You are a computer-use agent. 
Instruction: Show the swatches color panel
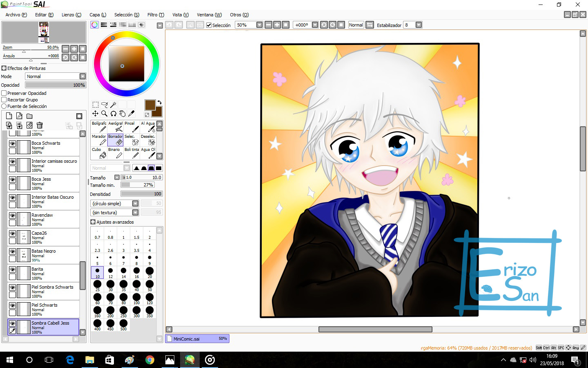point(132,25)
